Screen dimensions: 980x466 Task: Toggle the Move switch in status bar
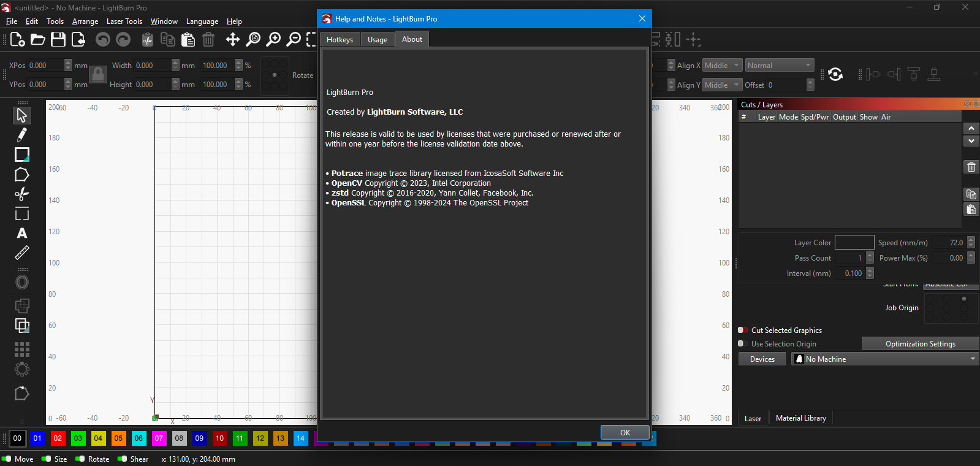[7, 459]
